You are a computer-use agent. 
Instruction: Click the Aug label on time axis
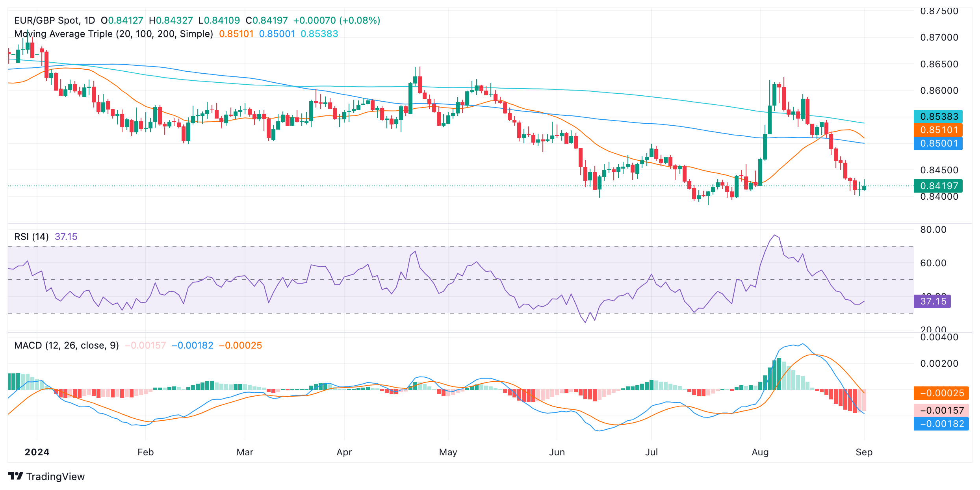[x=760, y=452]
